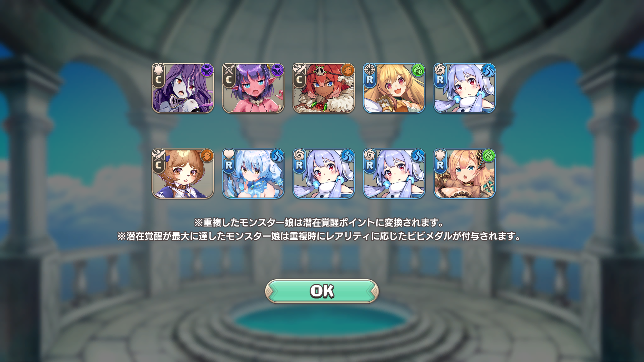Click the green wind icon on blonde girl card
644x362 pixels.
point(418,70)
